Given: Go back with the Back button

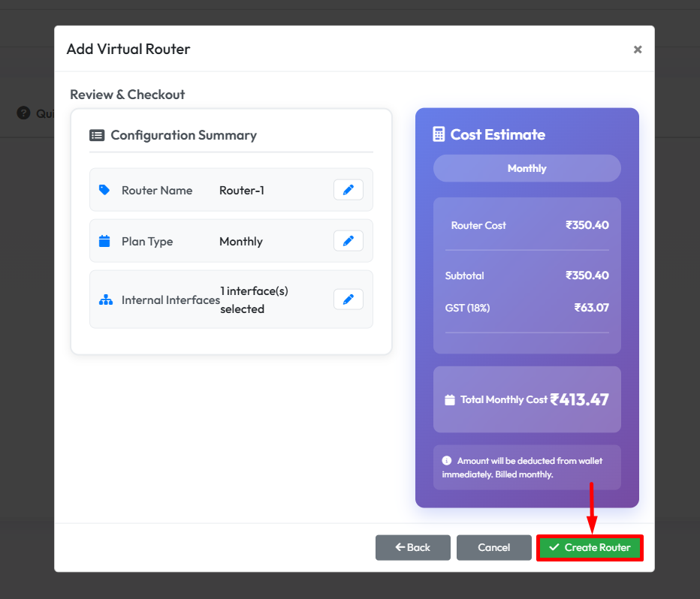Looking at the screenshot, I should click(412, 547).
